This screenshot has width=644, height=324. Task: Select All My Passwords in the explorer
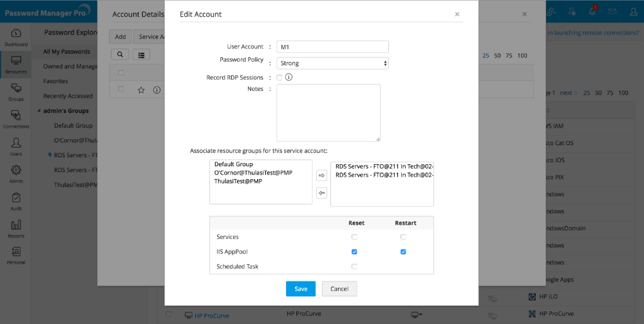[x=66, y=52]
